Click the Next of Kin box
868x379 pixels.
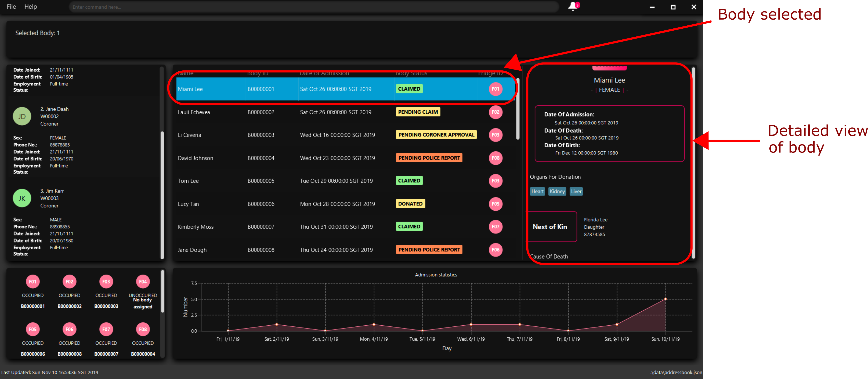552,227
